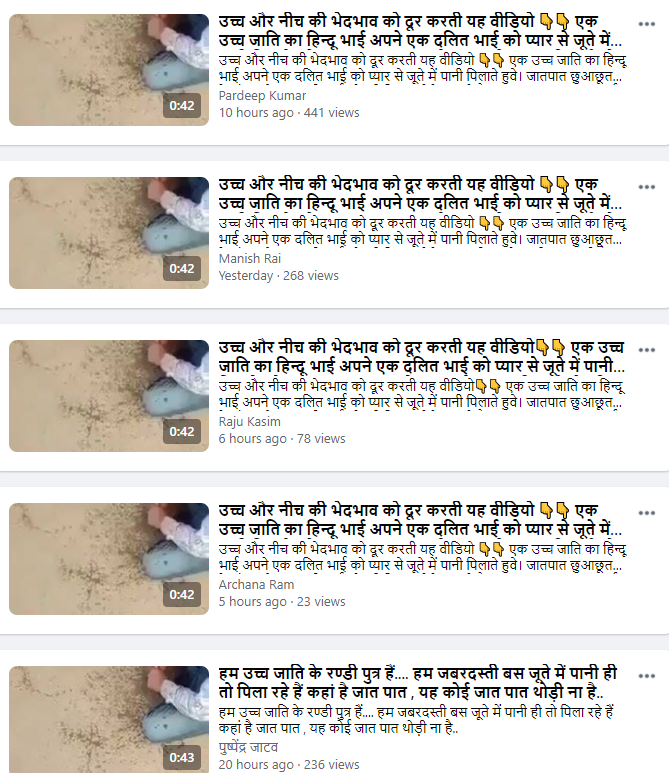Open Pardeep Kumar's profile link

pyautogui.click(x=262, y=96)
